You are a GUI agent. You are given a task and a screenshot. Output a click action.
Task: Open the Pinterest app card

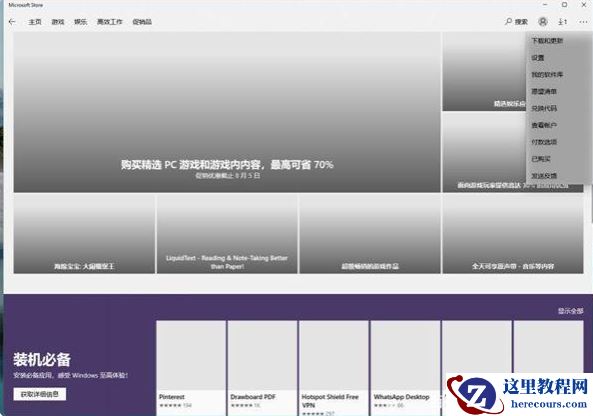pyautogui.click(x=191, y=368)
